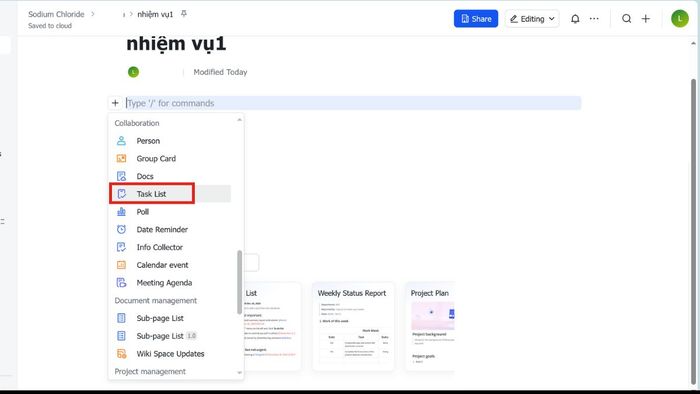Select the Info Collector entry text
The image size is (700, 394).
pyautogui.click(x=160, y=247)
